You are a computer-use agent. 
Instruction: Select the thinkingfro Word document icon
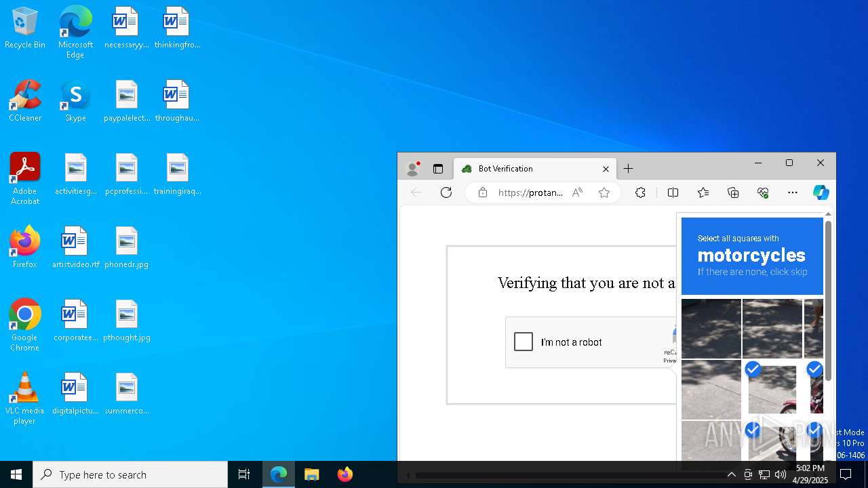coord(177,28)
